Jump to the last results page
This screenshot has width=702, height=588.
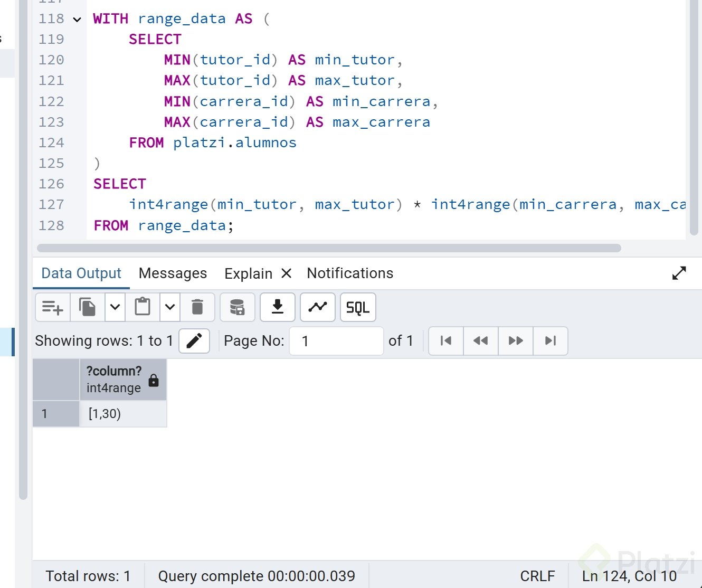click(x=551, y=341)
